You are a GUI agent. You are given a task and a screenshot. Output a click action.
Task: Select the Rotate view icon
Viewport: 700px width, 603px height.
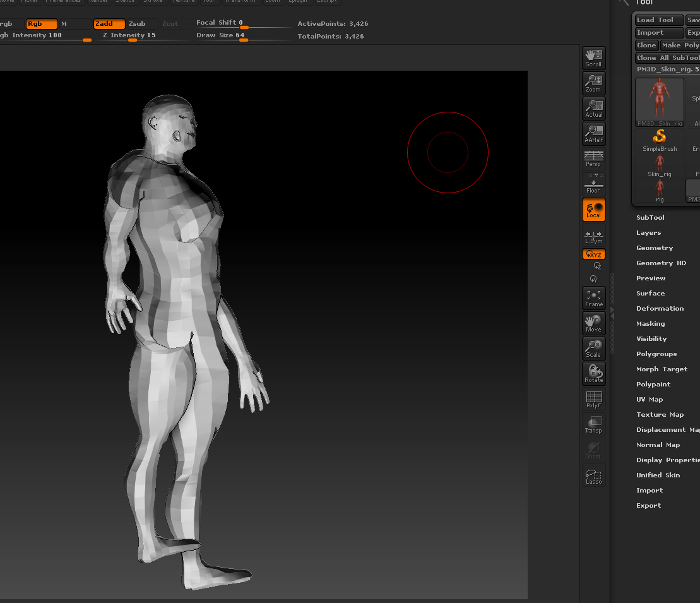[x=593, y=374]
